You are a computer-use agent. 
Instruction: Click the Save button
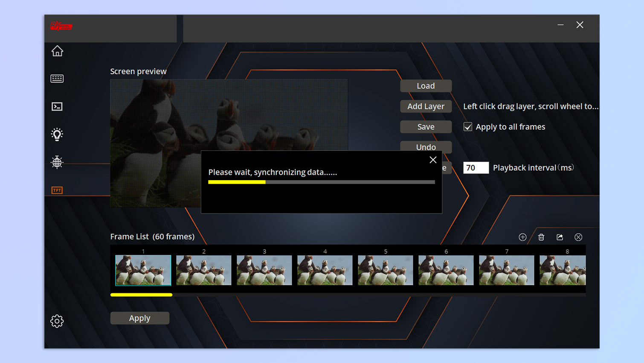click(426, 127)
